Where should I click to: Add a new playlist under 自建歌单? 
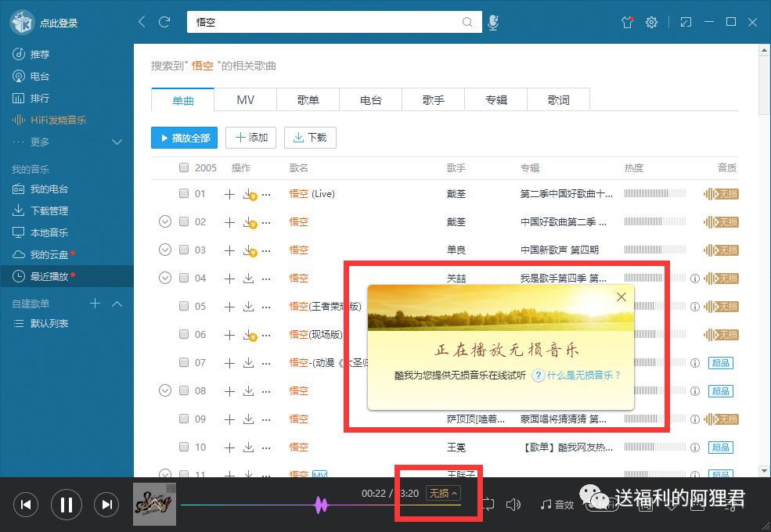pyautogui.click(x=95, y=304)
